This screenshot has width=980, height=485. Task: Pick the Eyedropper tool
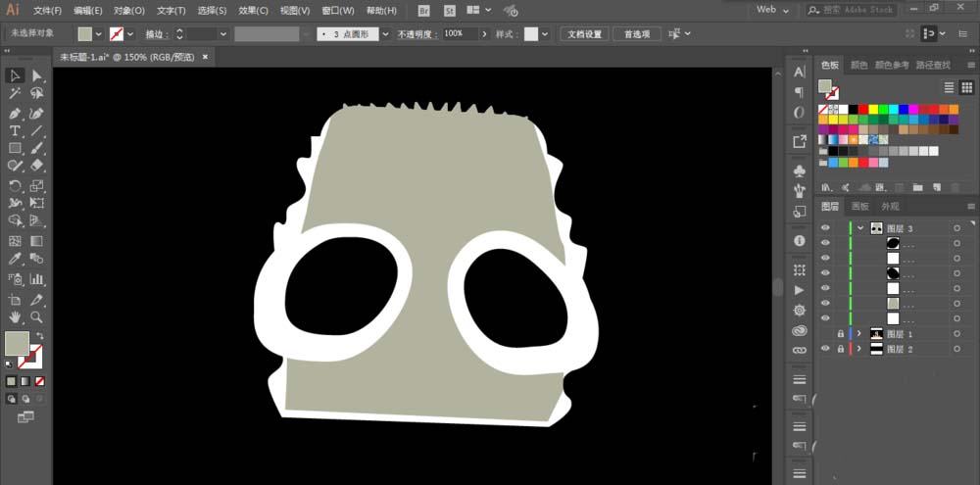(16, 260)
